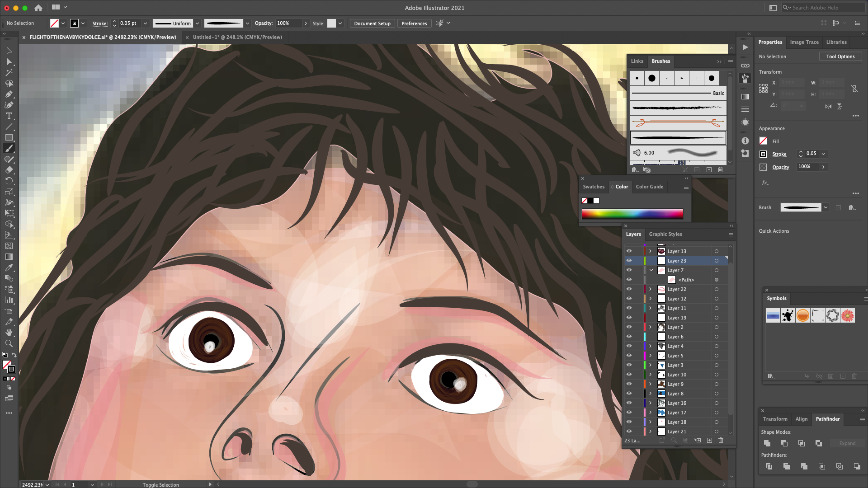Image resolution: width=868 pixels, height=488 pixels.
Task: Go to Home screen icon
Action: pyautogui.click(x=38, y=8)
